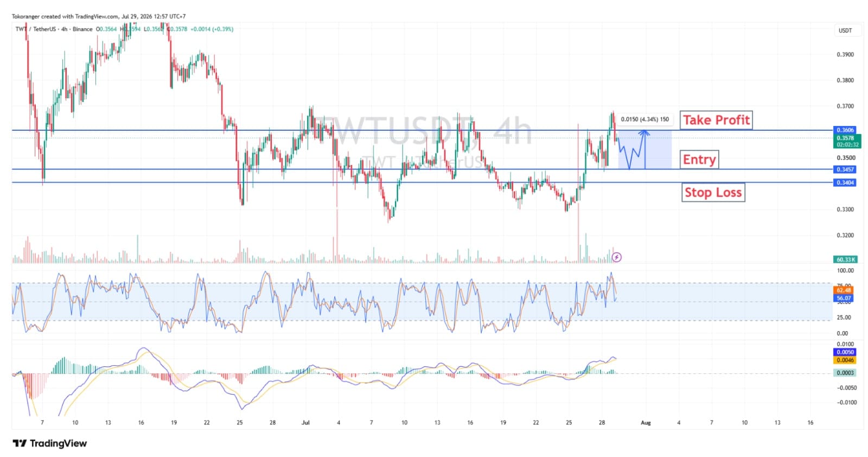Click the 0.3800 price axis tick
Viewport: 868px width, 457px height.
click(x=845, y=80)
